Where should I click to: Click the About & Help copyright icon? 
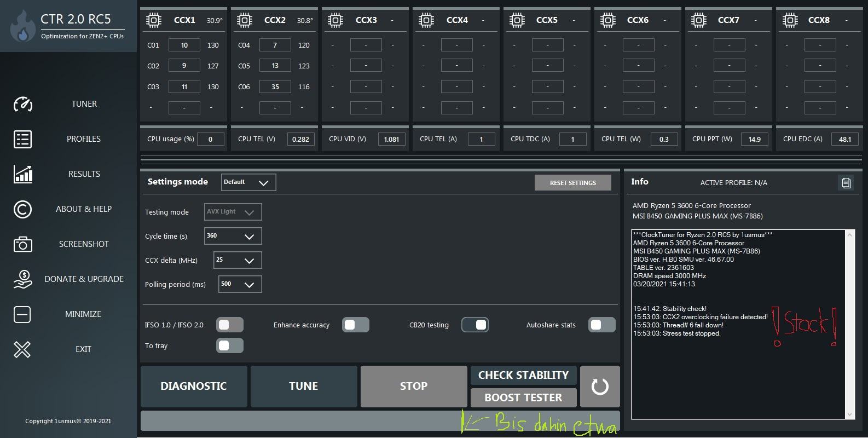pos(22,209)
